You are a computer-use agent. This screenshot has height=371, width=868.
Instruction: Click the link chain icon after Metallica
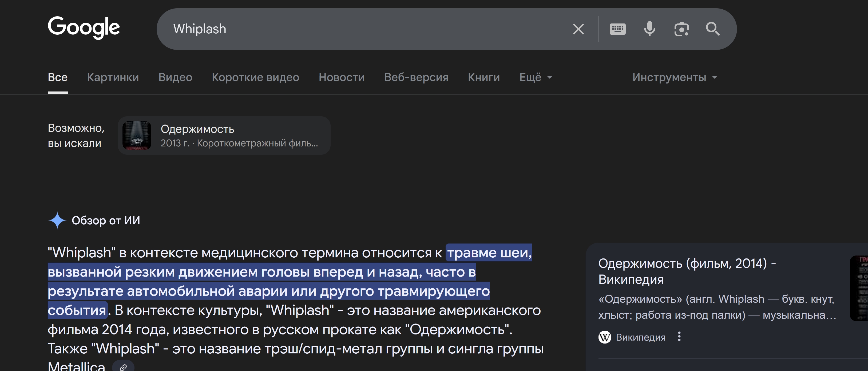coord(123,367)
